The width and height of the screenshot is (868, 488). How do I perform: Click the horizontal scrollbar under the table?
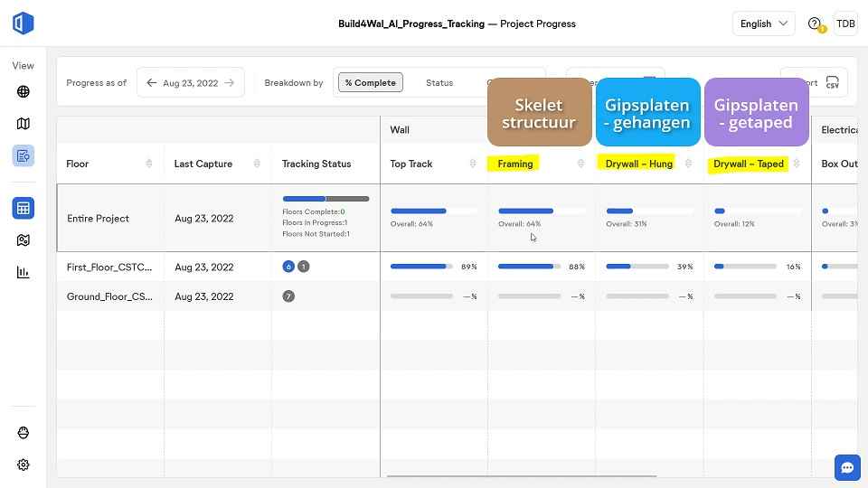(x=521, y=475)
